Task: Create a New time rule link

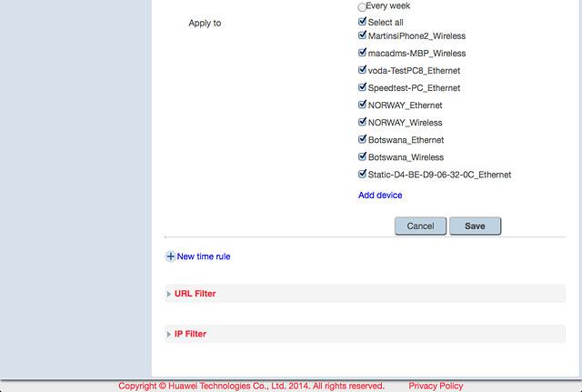Action: pyautogui.click(x=204, y=256)
